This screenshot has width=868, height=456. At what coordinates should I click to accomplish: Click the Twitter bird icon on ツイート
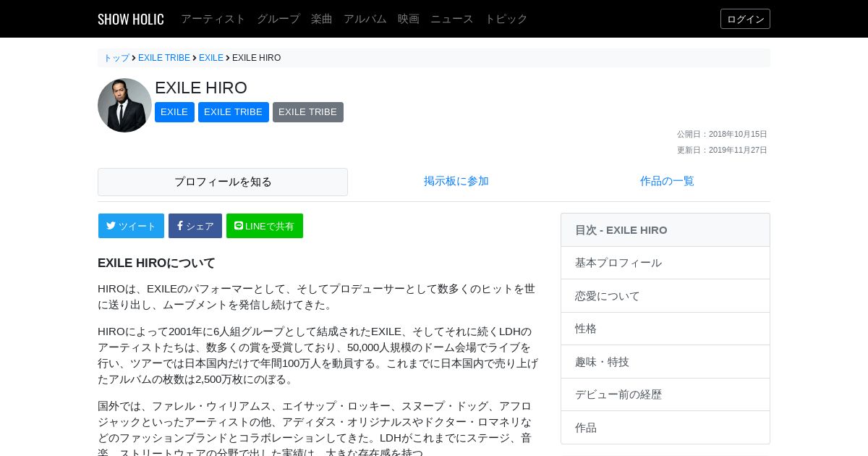pos(111,225)
